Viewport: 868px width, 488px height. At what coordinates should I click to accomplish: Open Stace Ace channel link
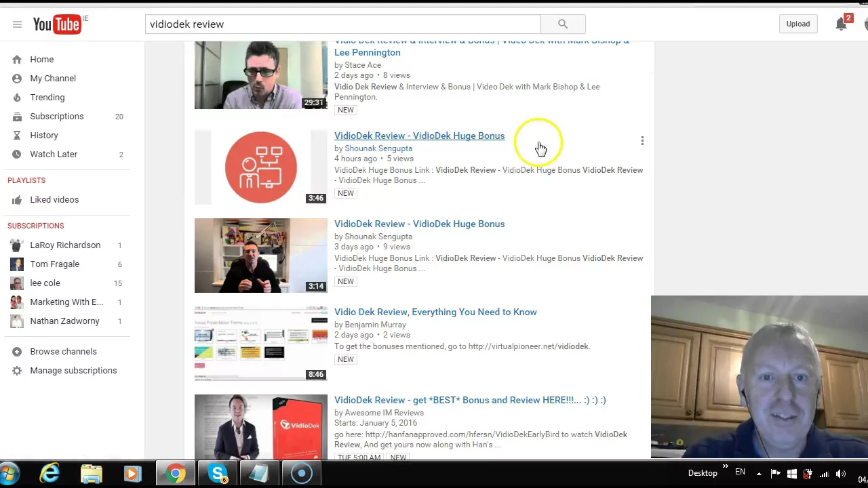coord(363,65)
